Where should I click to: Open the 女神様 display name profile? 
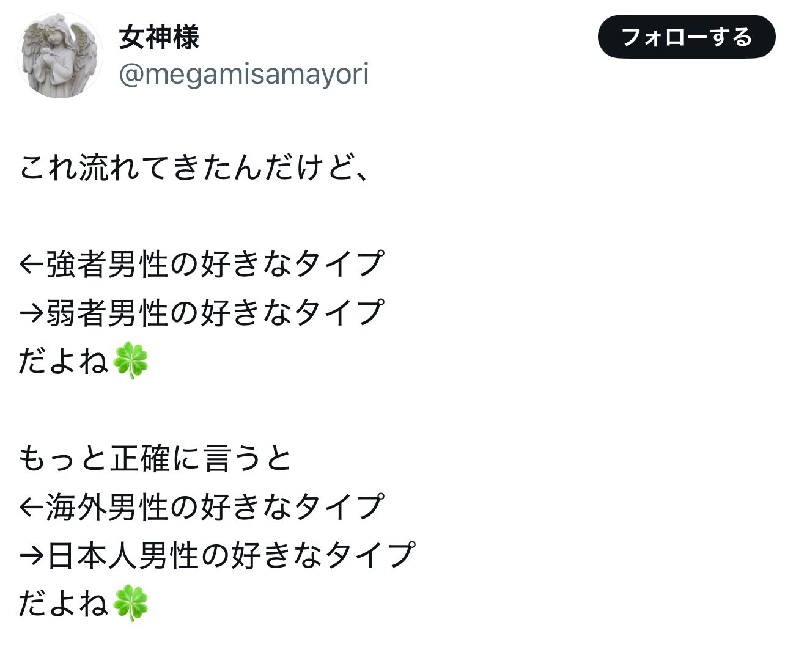click(x=159, y=37)
